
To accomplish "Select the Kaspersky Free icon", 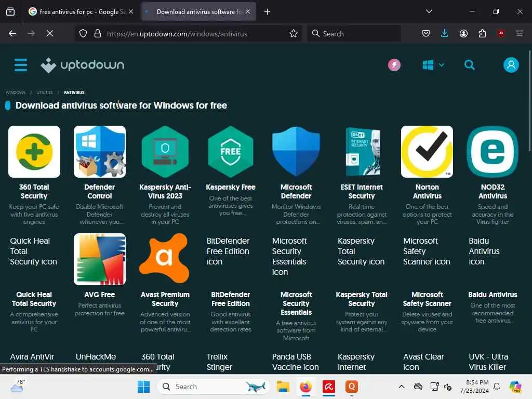I will tap(231, 152).
